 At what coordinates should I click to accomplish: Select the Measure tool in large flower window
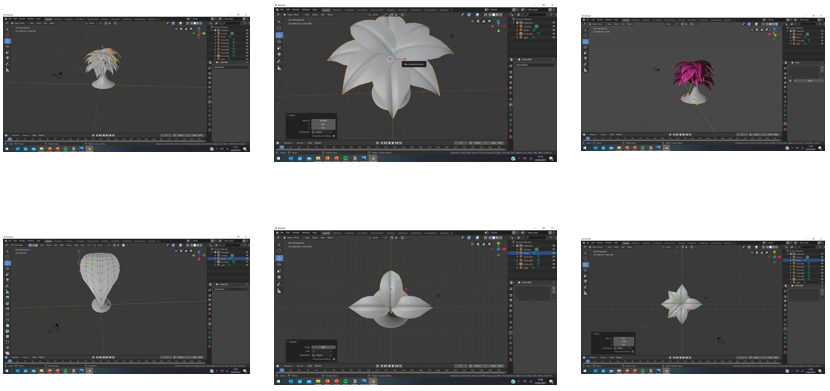279,68
